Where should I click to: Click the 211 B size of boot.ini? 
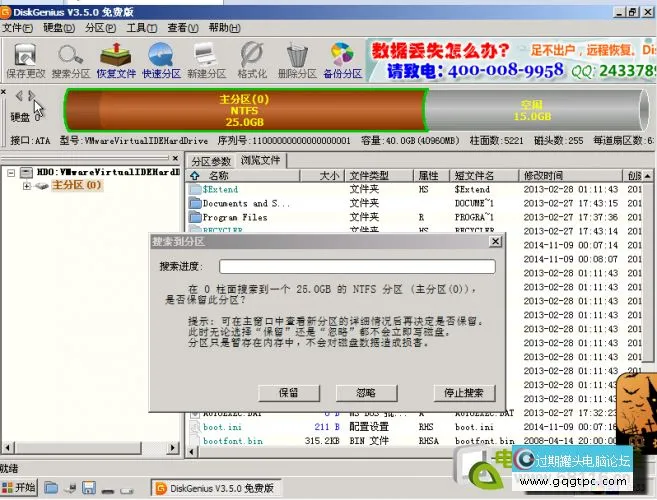[327, 427]
